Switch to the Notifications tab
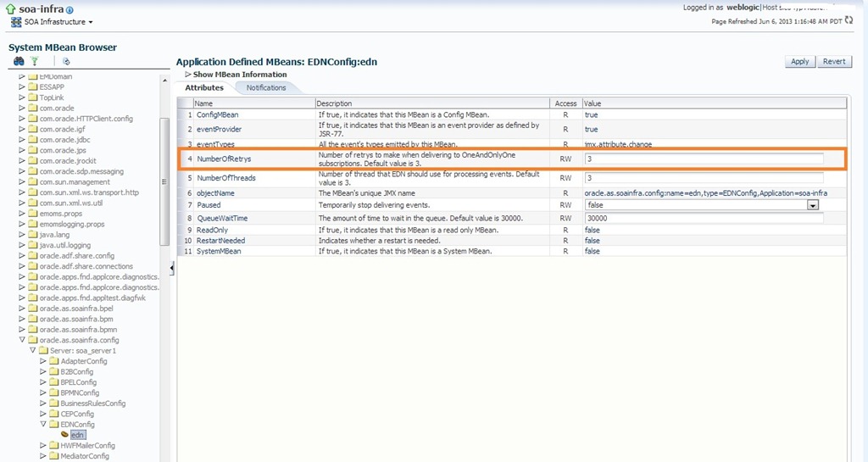 (x=266, y=87)
